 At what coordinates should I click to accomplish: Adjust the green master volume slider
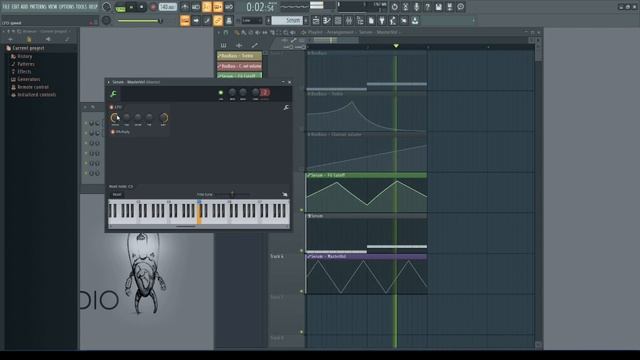coord(139,21)
